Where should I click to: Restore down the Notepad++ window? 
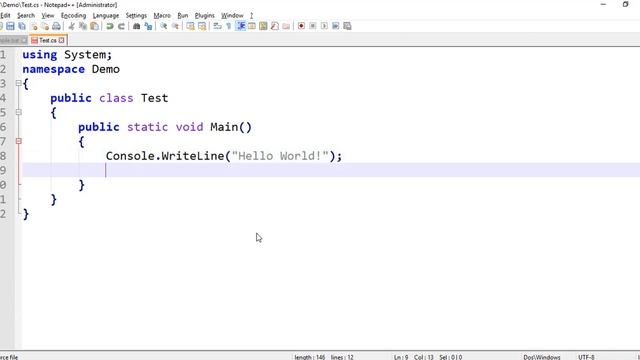(625, 4)
